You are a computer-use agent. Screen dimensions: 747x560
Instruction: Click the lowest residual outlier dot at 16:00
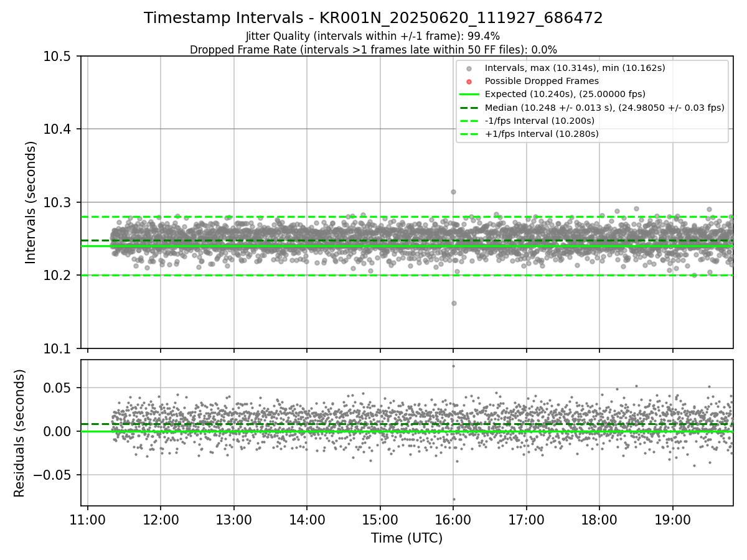click(454, 499)
